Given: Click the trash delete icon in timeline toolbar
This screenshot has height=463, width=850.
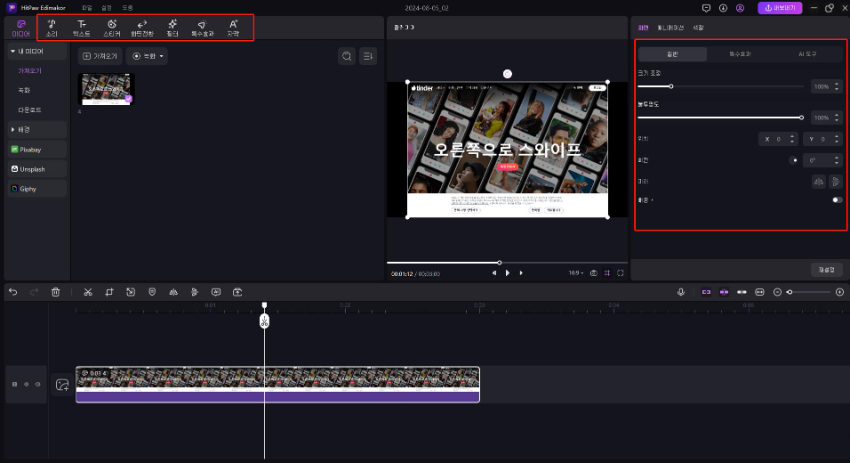Looking at the screenshot, I should click(x=56, y=292).
